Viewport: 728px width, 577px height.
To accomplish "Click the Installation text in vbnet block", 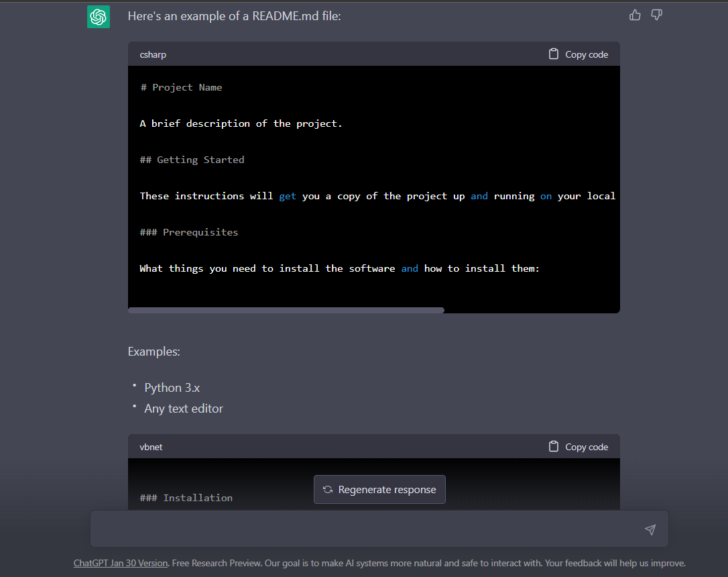I will [186, 497].
